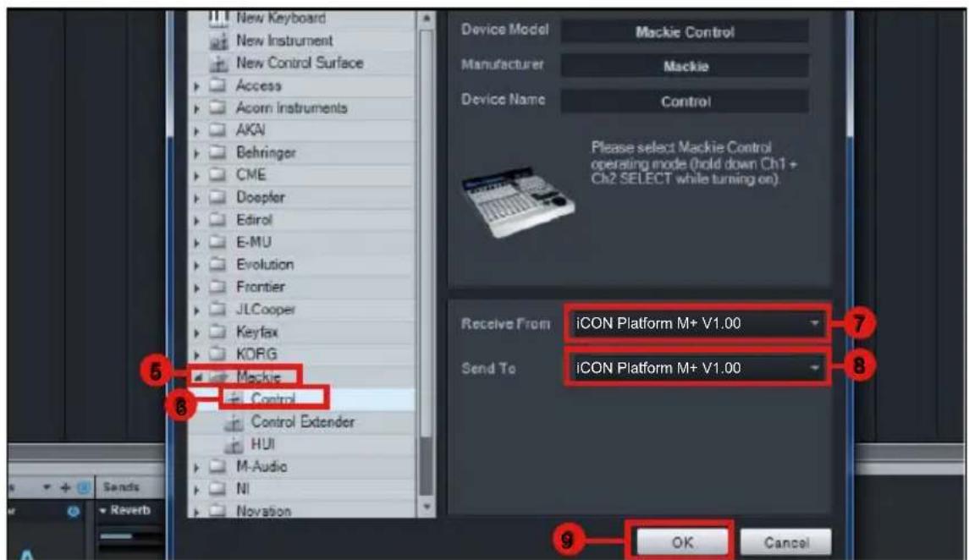Select the Novation folder row
The height and width of the screenshot is (560, 969).
coord(302,511)
